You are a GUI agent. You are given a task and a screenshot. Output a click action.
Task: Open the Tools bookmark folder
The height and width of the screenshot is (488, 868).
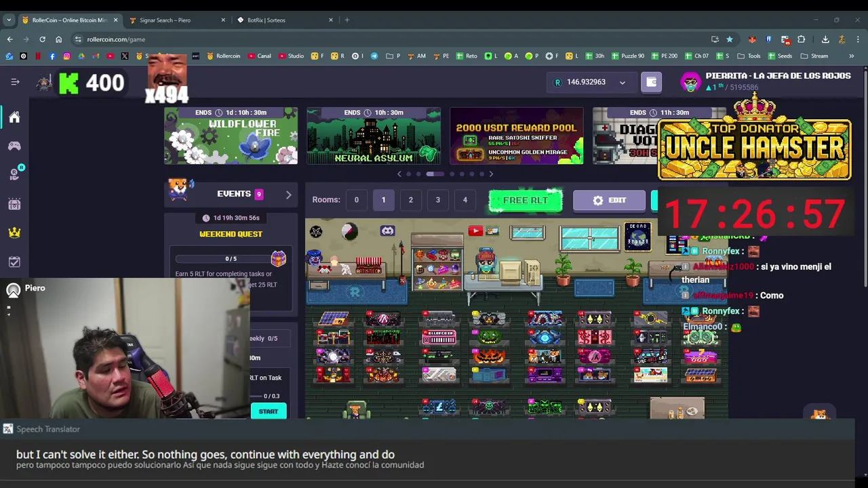pos(749,56)
